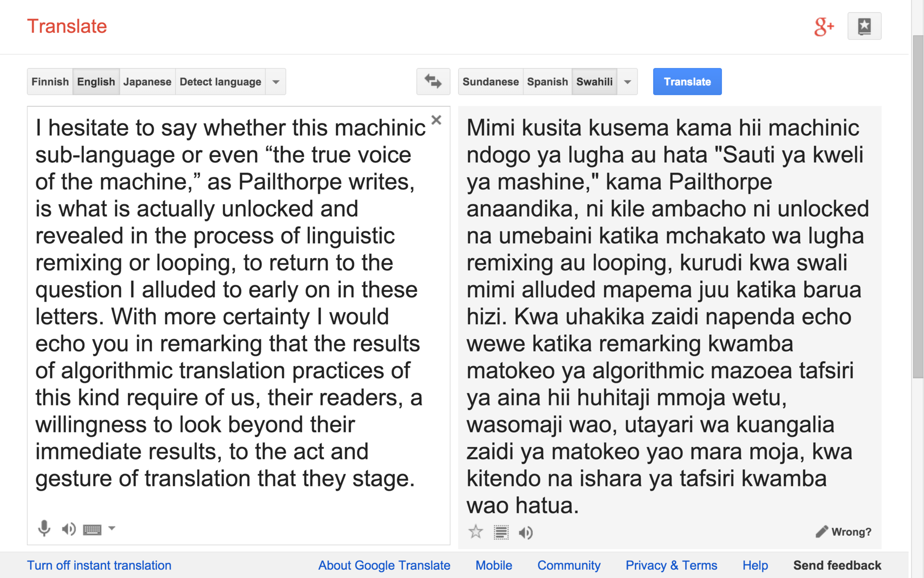Select Detect language as the source
Screen dimensions: 924x578
coord(220,82)
